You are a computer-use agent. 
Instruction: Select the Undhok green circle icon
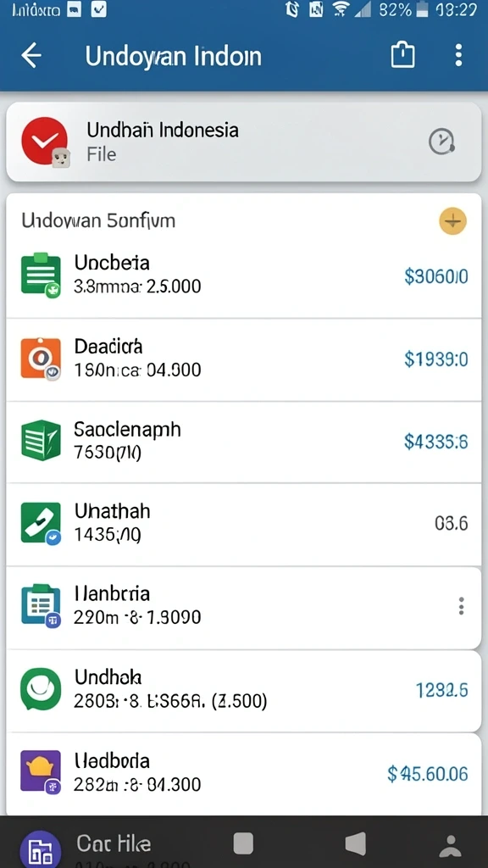[x=41, y=688]
